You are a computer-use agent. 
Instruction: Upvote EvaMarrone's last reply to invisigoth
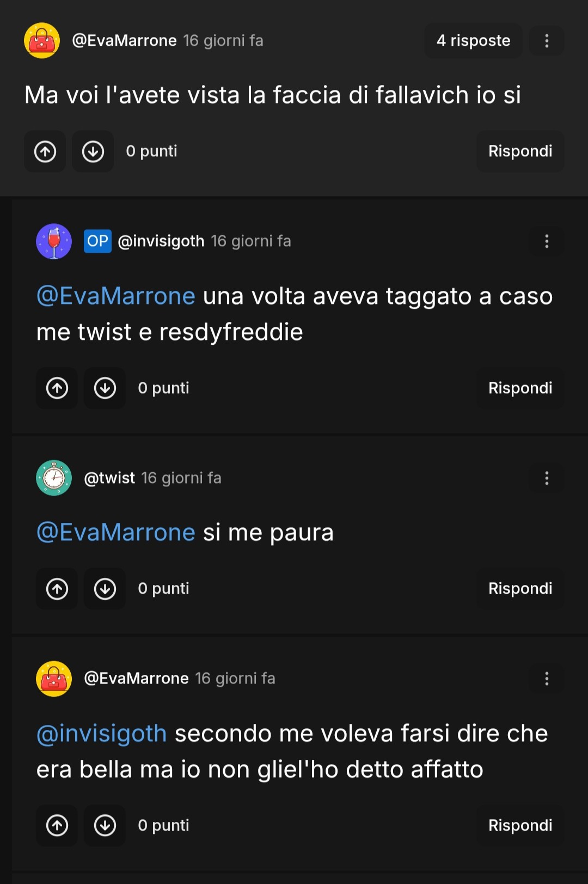click(57, 826)
